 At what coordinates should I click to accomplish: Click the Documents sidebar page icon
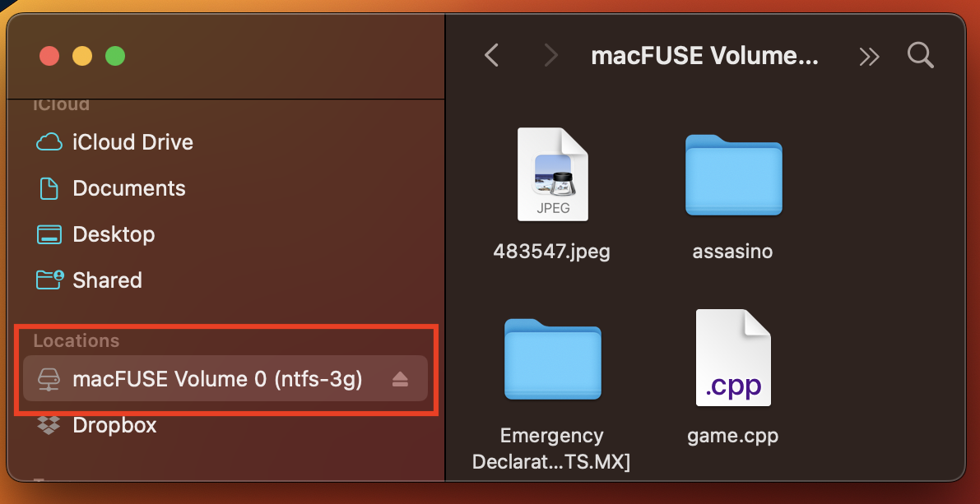point(49,188)
